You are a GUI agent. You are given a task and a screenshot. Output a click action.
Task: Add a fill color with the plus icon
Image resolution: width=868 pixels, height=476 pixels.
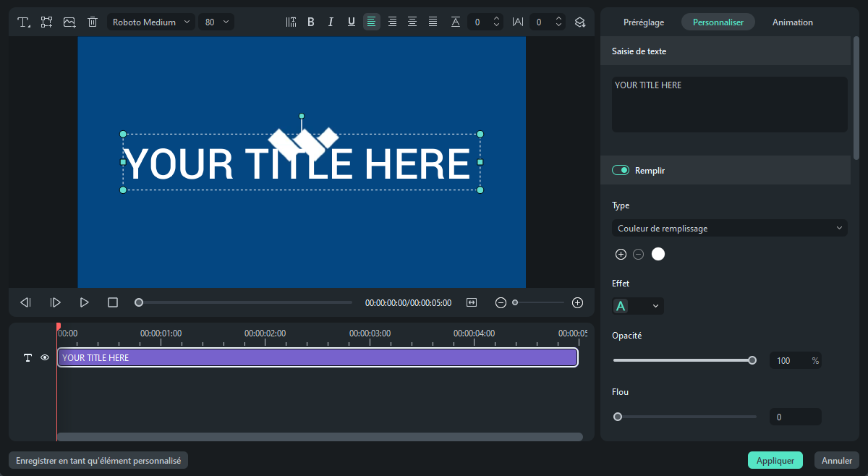(x=621, y=254)
